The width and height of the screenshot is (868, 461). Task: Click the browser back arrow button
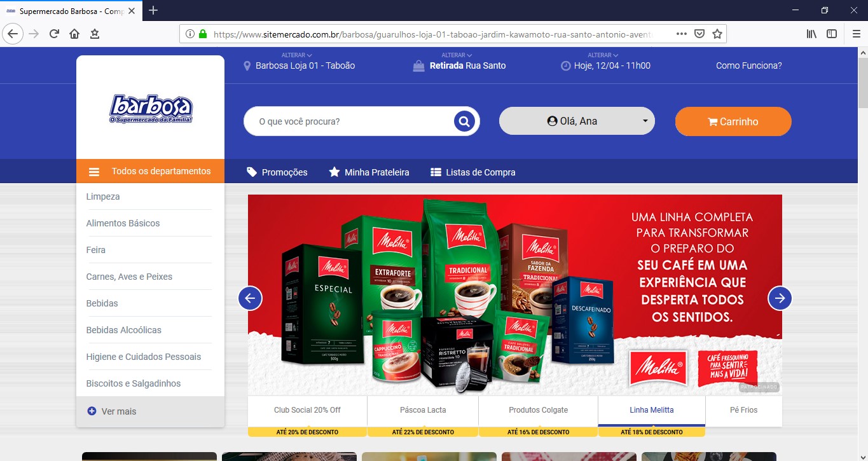[x=13, y=34]
